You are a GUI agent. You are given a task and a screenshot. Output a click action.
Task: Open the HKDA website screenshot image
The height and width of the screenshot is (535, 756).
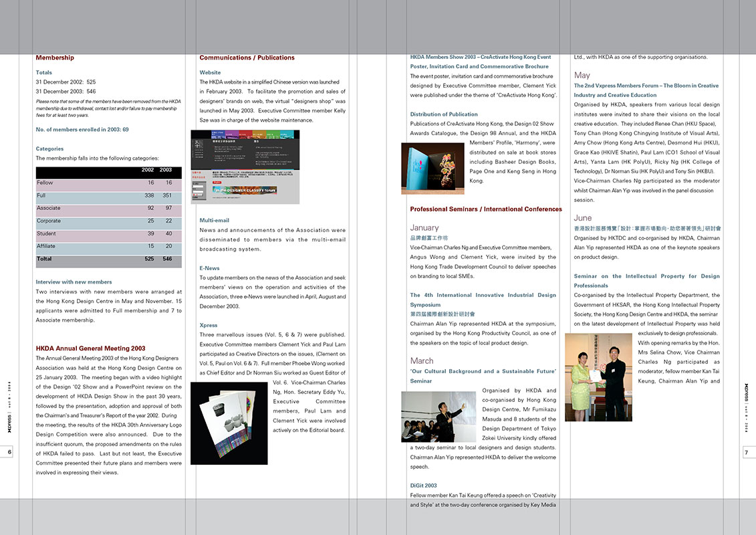[x=245, y=167]
